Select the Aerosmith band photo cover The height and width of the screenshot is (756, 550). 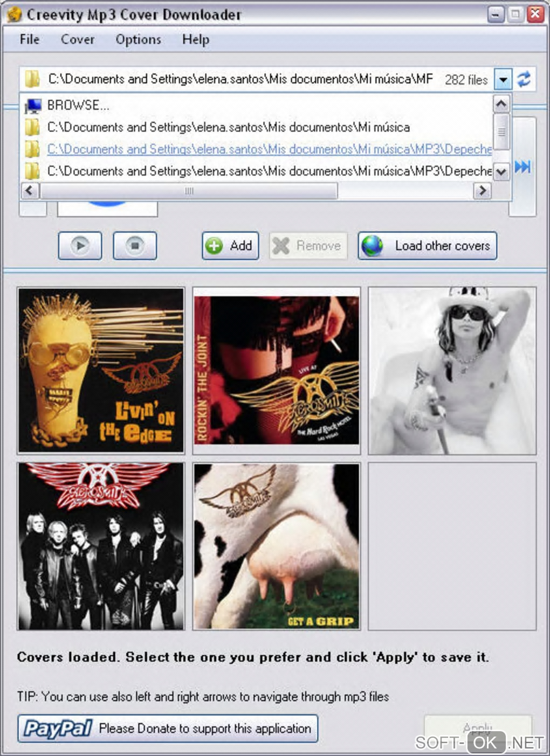(x=101, y=546)
